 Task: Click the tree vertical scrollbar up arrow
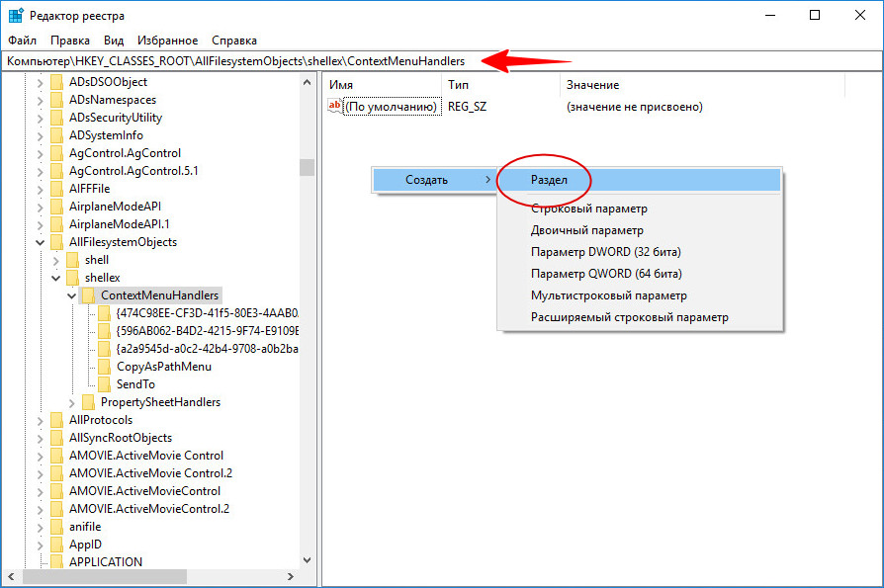click(307, 82)
